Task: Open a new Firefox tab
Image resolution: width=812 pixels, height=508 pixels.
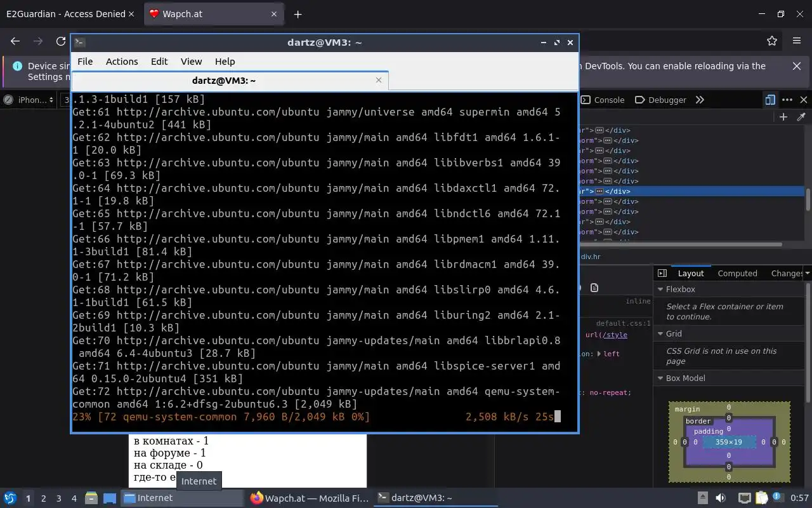Action: coord(298,14)
